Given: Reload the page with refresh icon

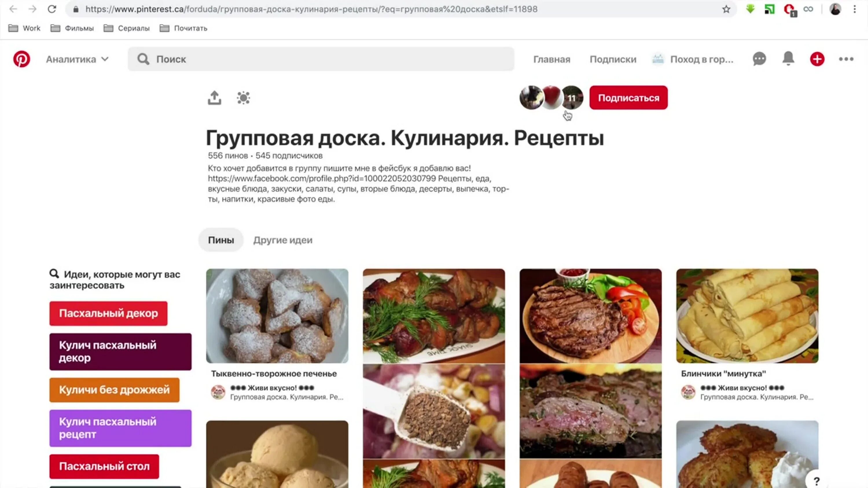Looking at the screenshot, I should coord(52,9).
